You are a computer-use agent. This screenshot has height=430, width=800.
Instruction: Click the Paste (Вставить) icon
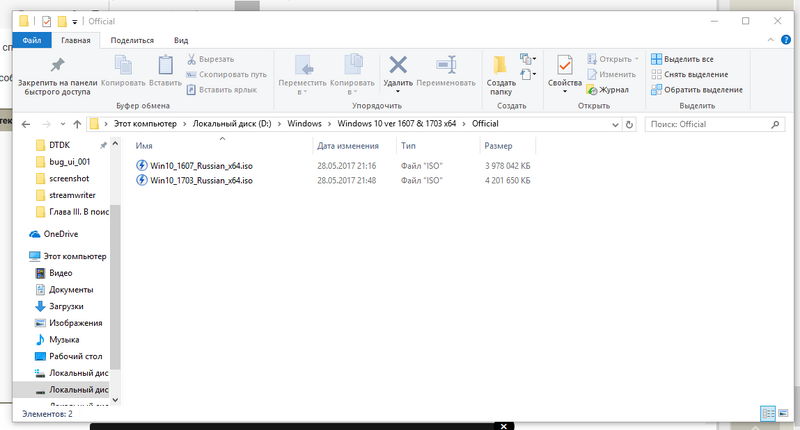click(165, 66)
